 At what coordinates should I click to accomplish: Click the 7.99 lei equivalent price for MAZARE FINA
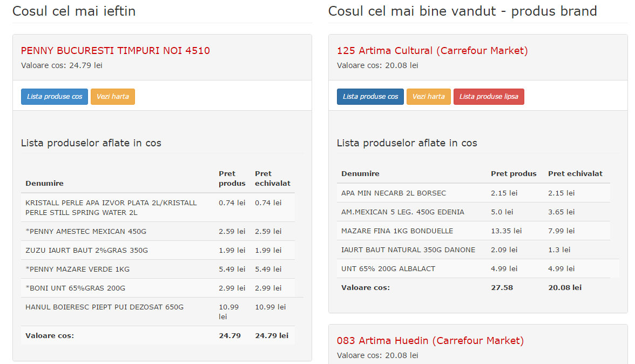pos(562,231)
